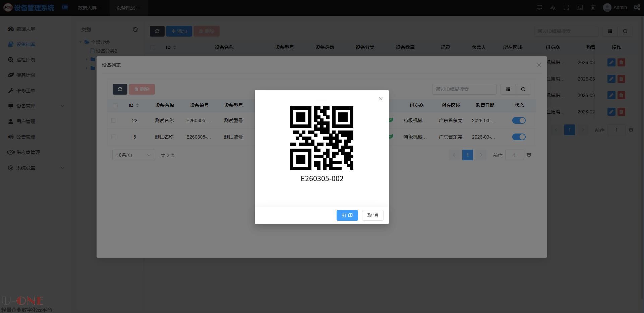Switch to the 数据大屏 tab
The height and width of the screenshot is (313, 644).
pos(87,8)
